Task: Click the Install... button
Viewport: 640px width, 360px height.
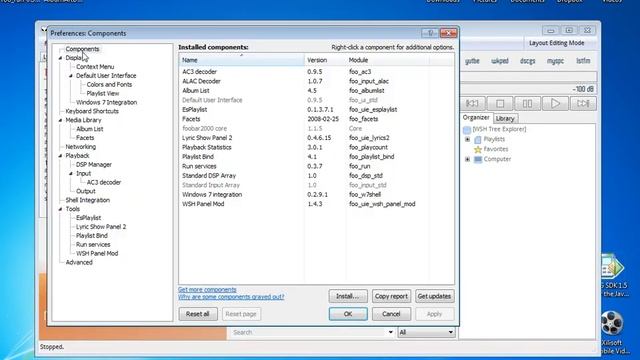Action: coord(348,296)
